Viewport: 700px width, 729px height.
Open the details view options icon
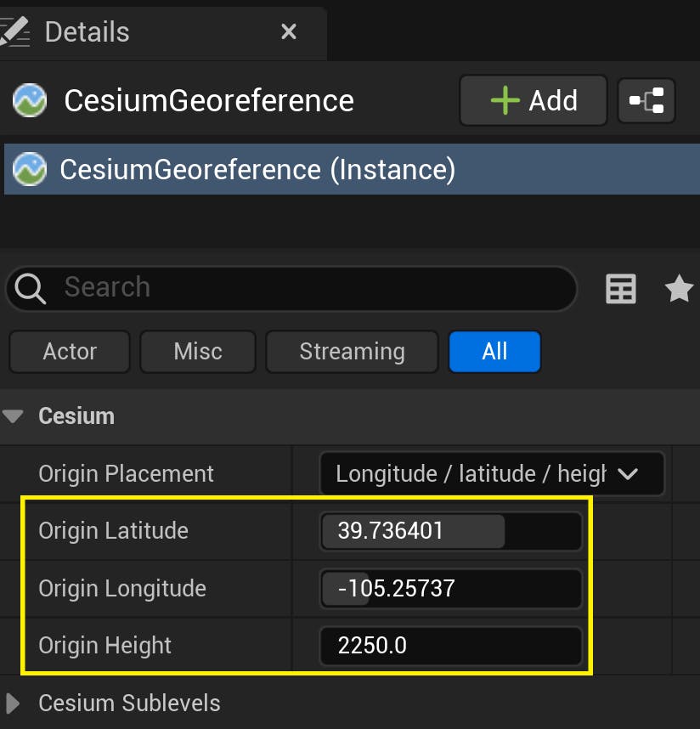coord(620,289)
